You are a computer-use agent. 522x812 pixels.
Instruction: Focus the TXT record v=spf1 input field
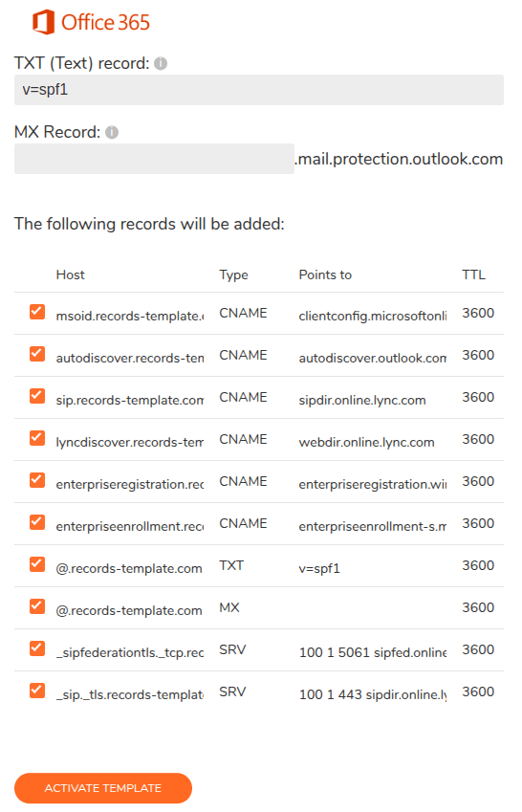coord(259,90)
